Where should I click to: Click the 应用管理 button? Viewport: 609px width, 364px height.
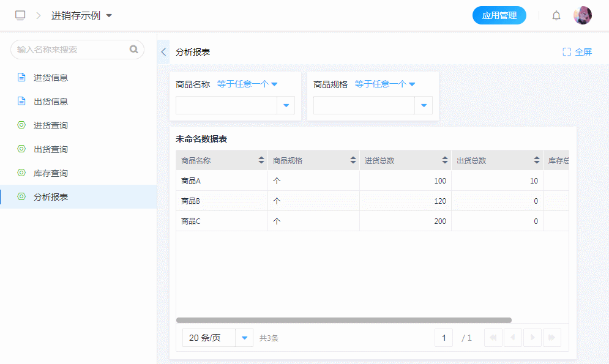499,16
